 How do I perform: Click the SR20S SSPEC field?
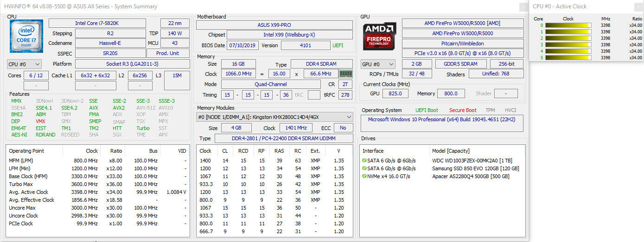pyautogui.click(x=110, y=53)
